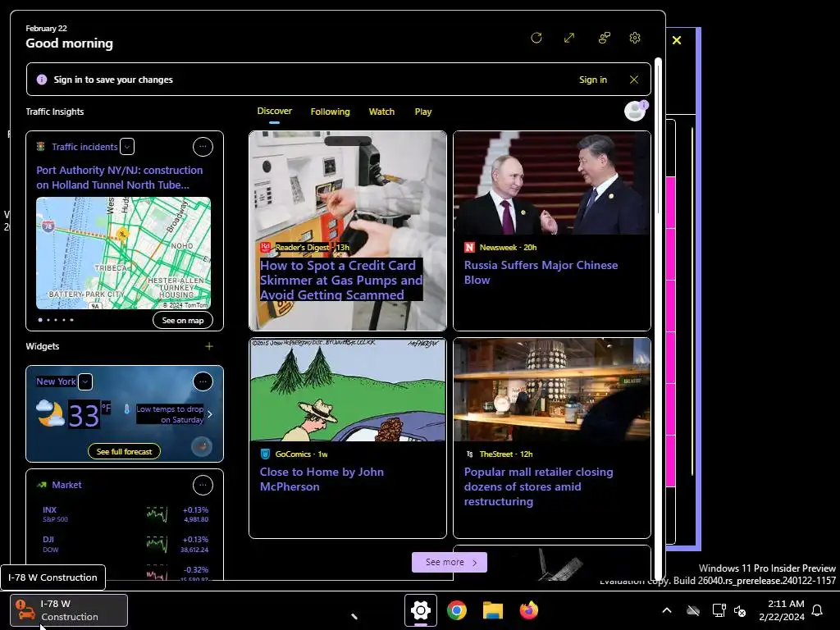The width and height of the screenshot is (840, 630).
Task: Switch to the Watch tab
Action: pos(381,112)
